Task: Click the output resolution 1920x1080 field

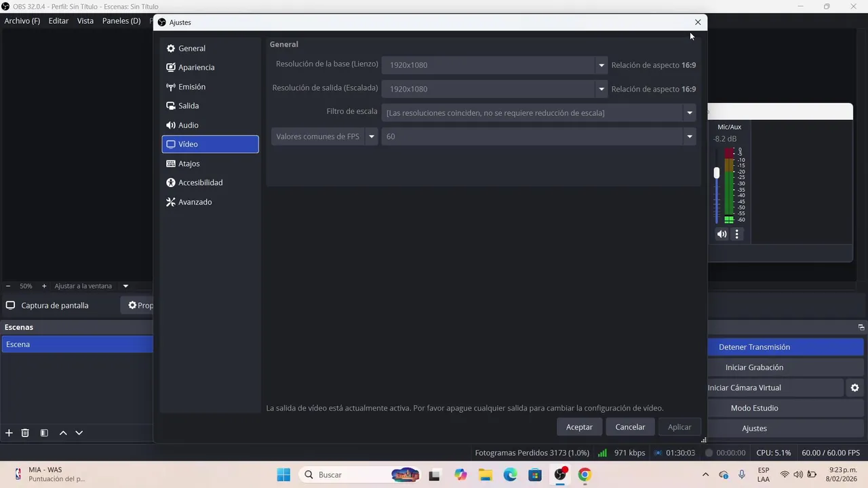Action: 489,89
